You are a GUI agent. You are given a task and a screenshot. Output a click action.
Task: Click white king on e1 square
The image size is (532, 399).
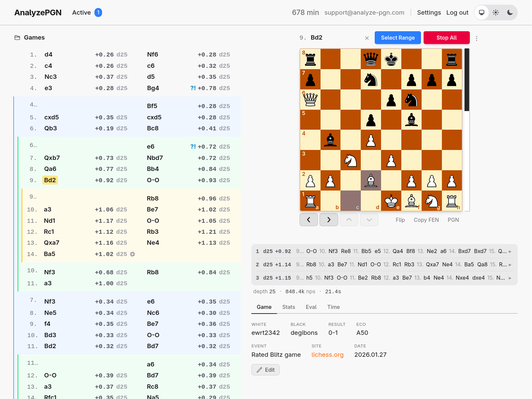point(391,201)
